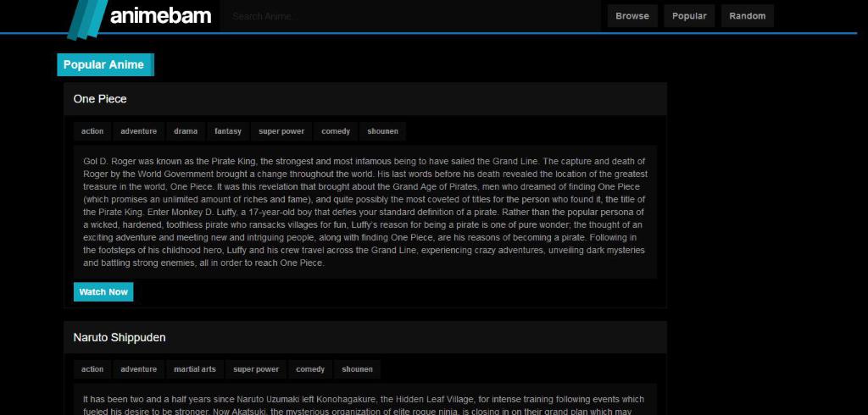Click the Search Anime input field

(410, 16)
